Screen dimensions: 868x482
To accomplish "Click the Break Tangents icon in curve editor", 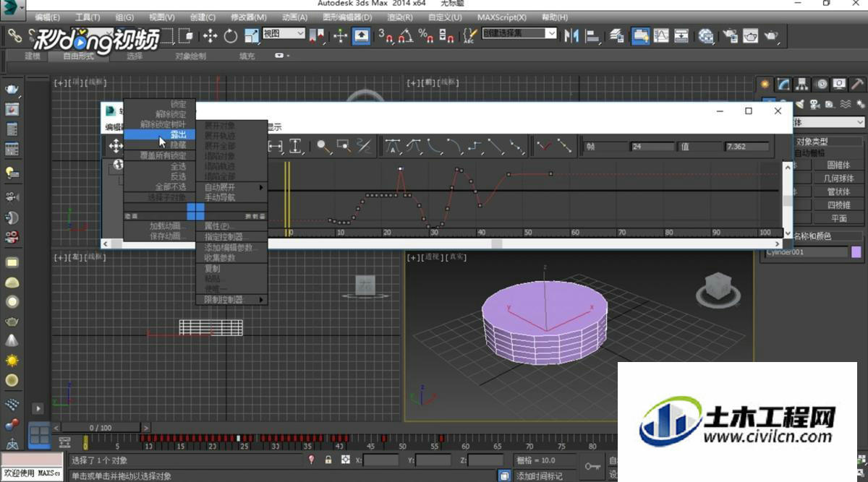I will tap(544, 147).
